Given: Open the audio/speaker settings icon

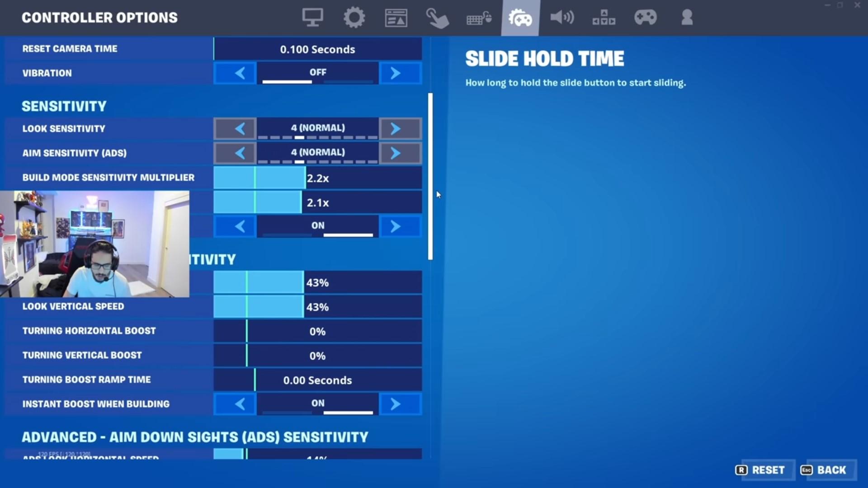Looking at the screenshot, I should pyautogui.click(x=561, y=17).
